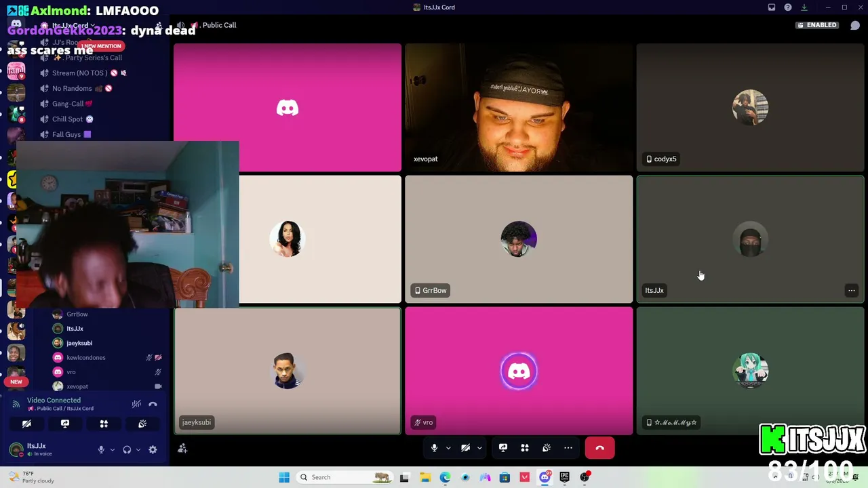Open Microsoft Store from taskbar
Screen dimensions: 868x488
click(x=505, y=477)
